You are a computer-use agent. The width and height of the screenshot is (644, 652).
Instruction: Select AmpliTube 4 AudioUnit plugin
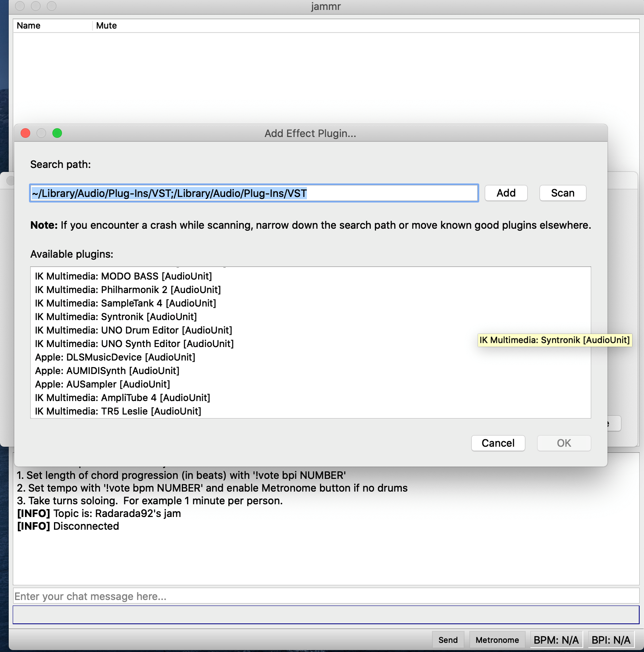(123, 398)
